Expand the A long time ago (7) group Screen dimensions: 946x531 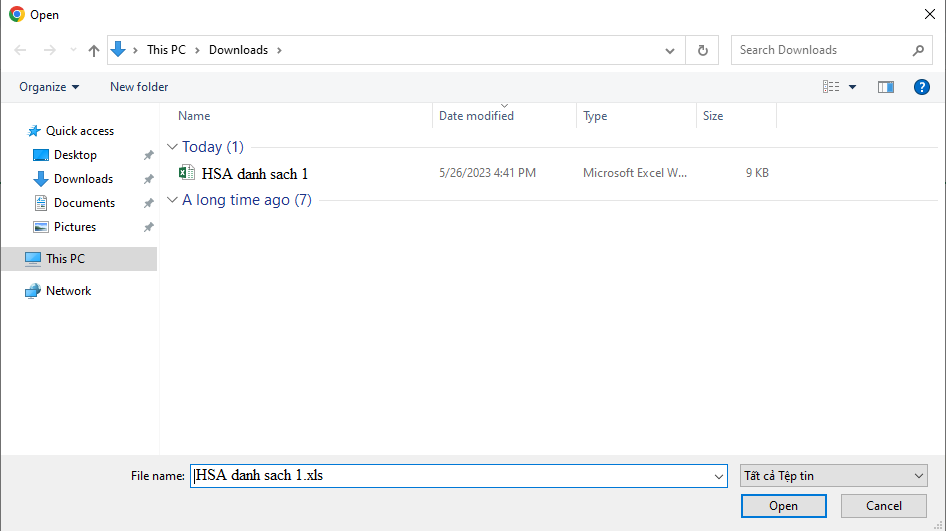[x=172, y=200]
